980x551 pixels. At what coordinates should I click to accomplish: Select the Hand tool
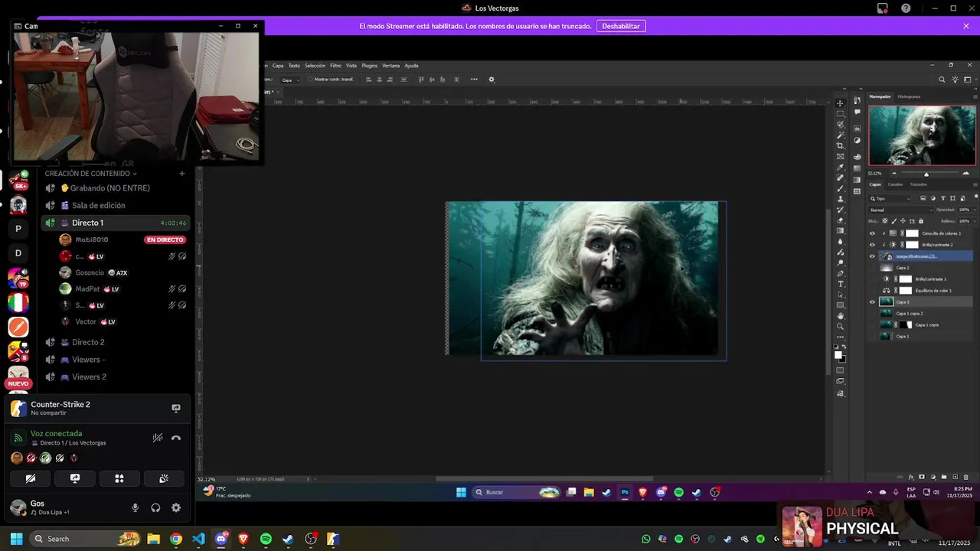(840, 315)
